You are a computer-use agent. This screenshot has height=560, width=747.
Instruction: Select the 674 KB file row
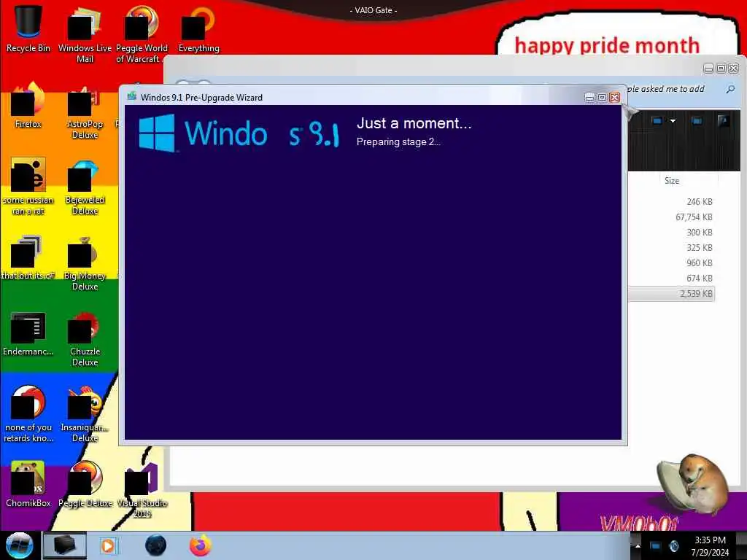tap(671, 278)
